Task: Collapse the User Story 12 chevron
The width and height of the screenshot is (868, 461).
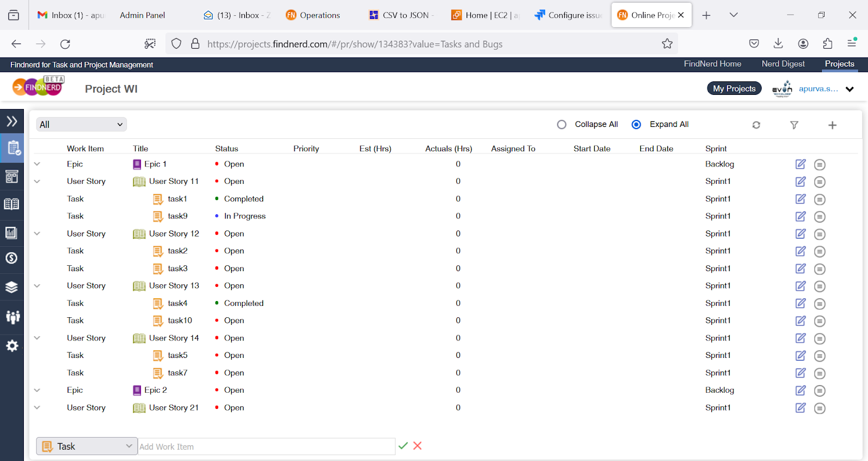Action: point(37,234)
